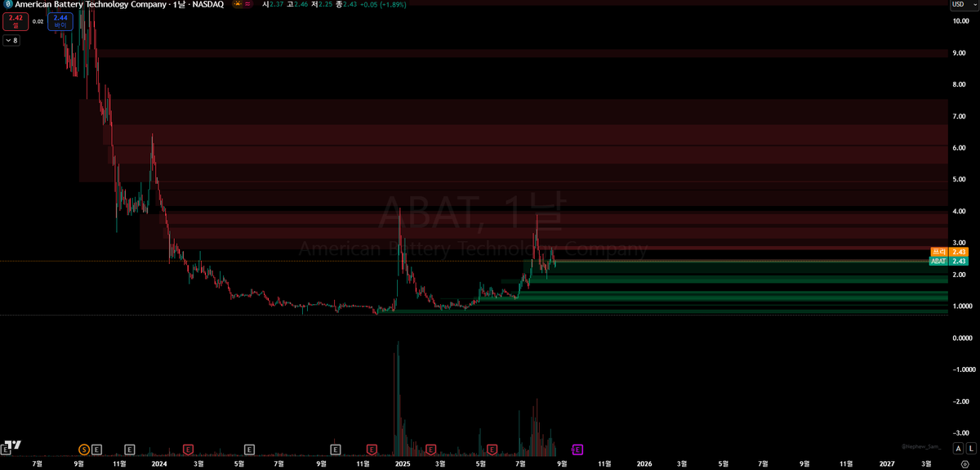Click the -3.00 price axis label

[x=960, y=433]
